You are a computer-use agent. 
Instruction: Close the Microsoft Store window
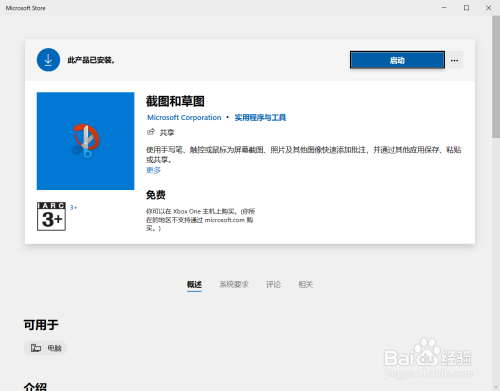point(489,8)
